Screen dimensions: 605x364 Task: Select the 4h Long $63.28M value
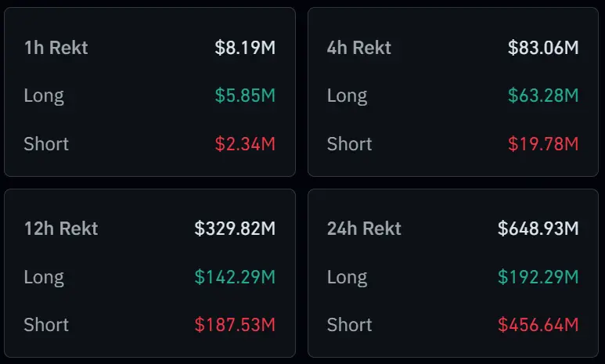coord(543,96)
